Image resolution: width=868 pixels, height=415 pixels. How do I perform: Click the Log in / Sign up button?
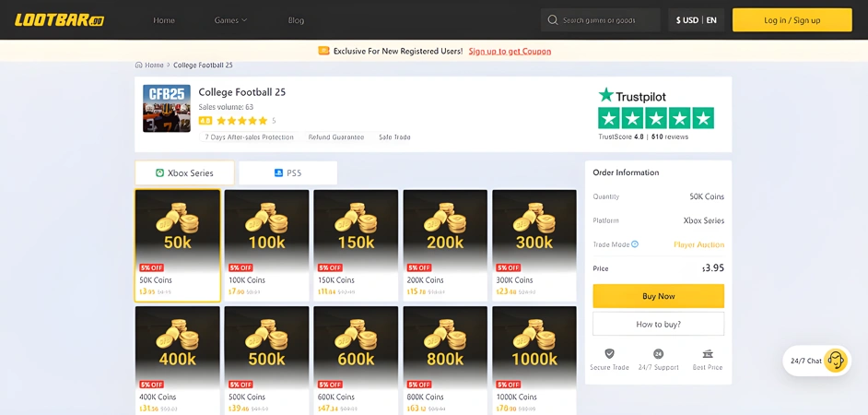792,20
